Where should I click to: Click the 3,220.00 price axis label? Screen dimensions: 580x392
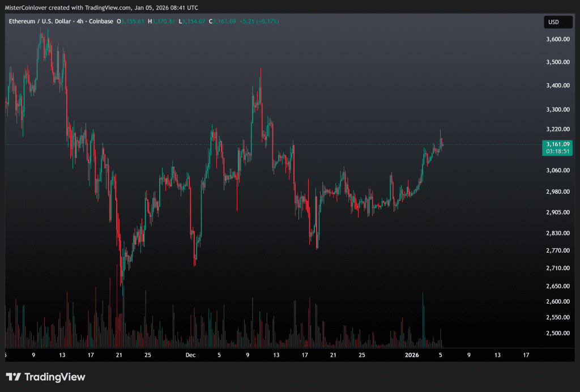557,129
